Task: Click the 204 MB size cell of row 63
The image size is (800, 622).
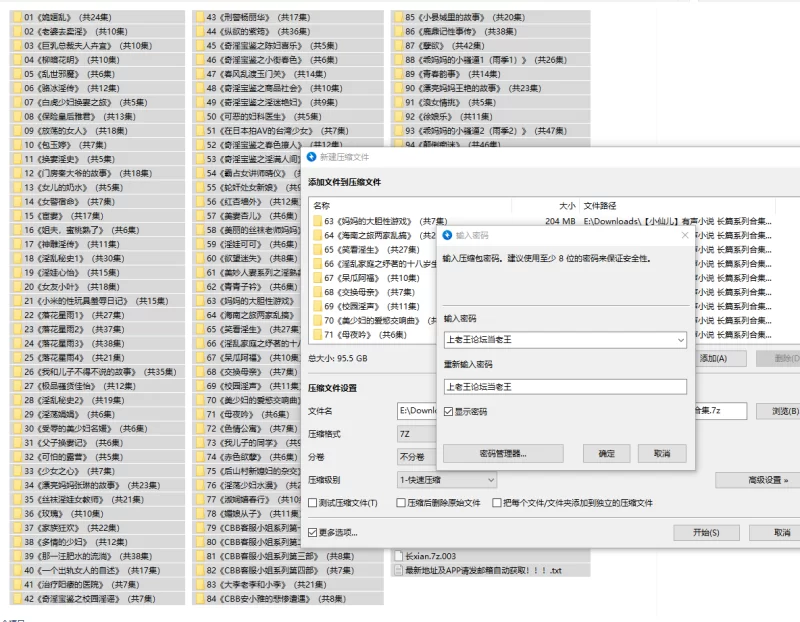Action: pos(560,221)
